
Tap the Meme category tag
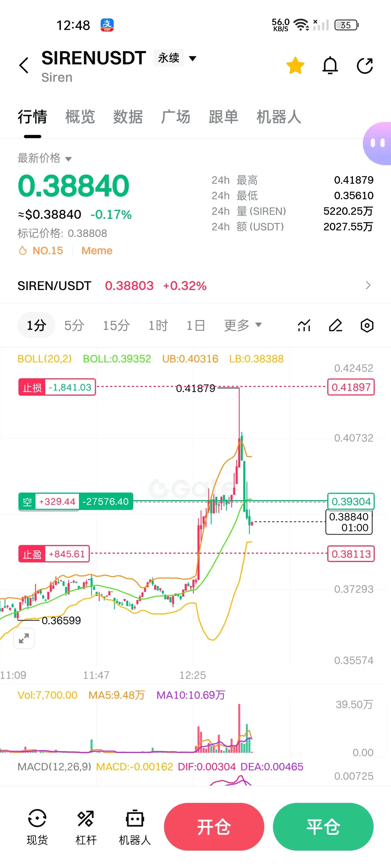pyautogui.click(x=97, y=251)
